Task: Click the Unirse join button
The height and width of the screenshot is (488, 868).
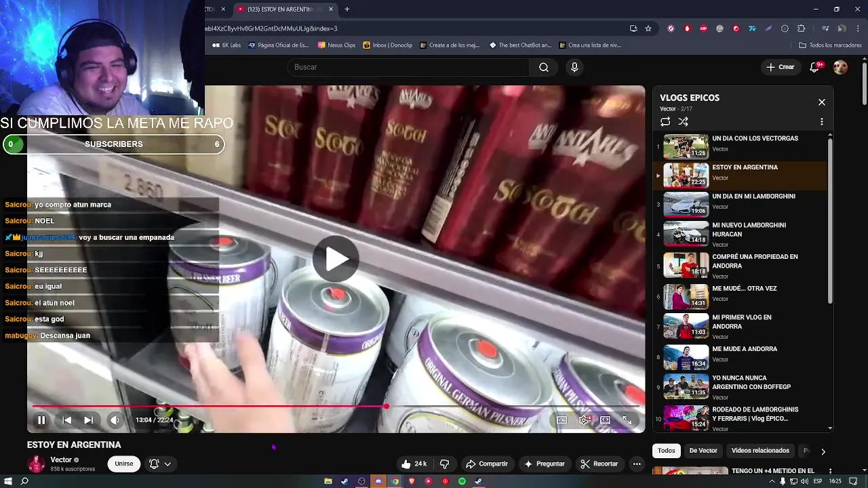Action: (124, 464)
